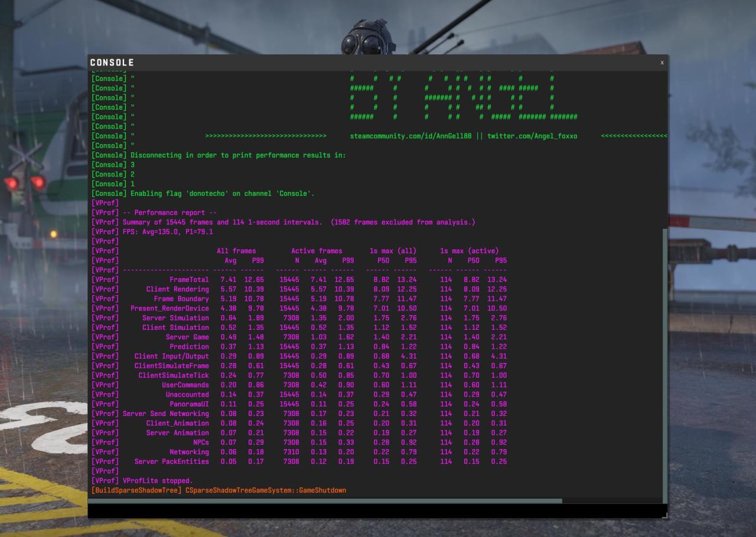Click the 'Client Simulation' row label

click(175, 328)
